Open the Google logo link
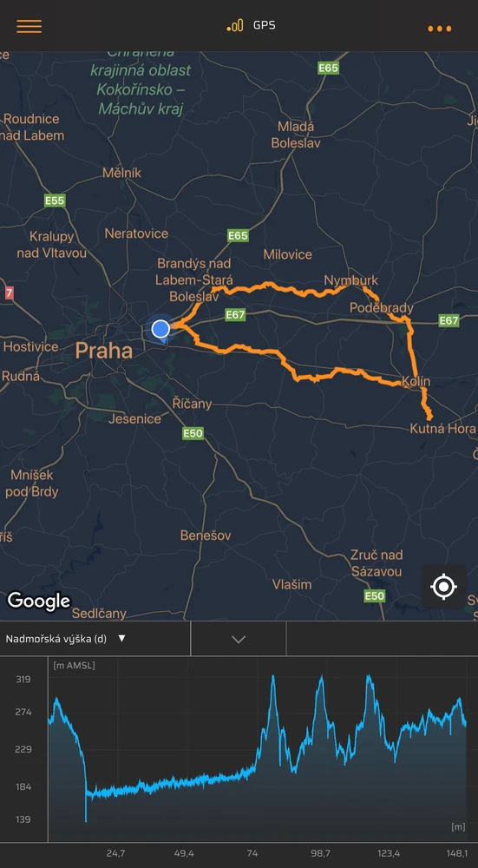 39,602
